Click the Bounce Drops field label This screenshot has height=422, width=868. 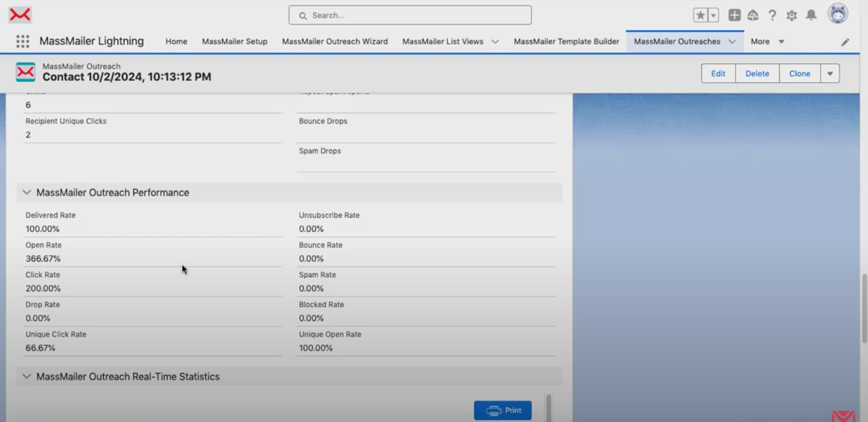pyautogui.click(x=323, y=121)
